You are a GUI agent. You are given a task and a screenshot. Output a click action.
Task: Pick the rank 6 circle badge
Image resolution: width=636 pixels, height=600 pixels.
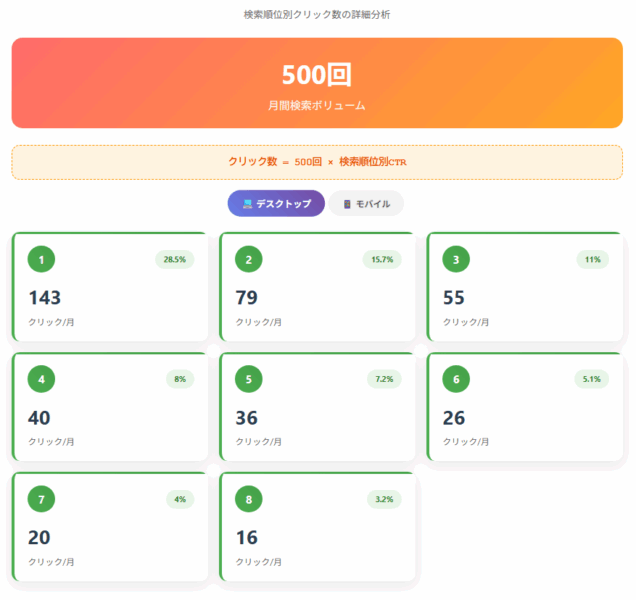pos(457,379)
